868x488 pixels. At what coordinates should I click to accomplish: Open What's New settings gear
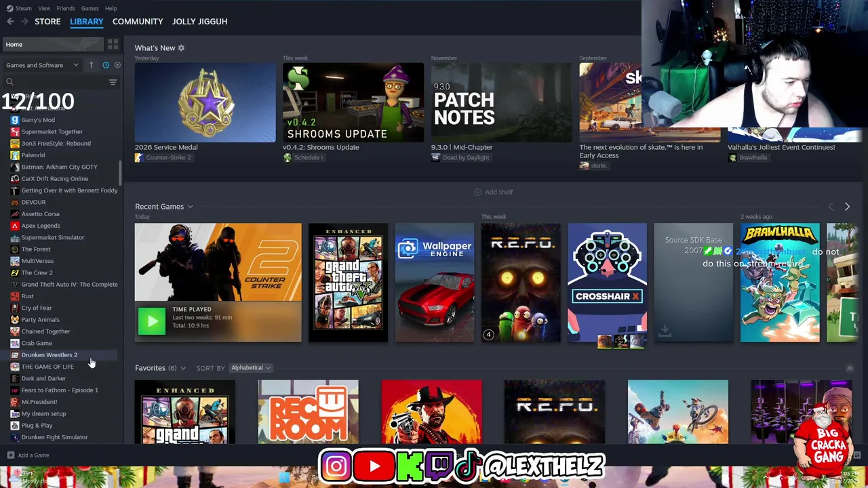[181, 48]
